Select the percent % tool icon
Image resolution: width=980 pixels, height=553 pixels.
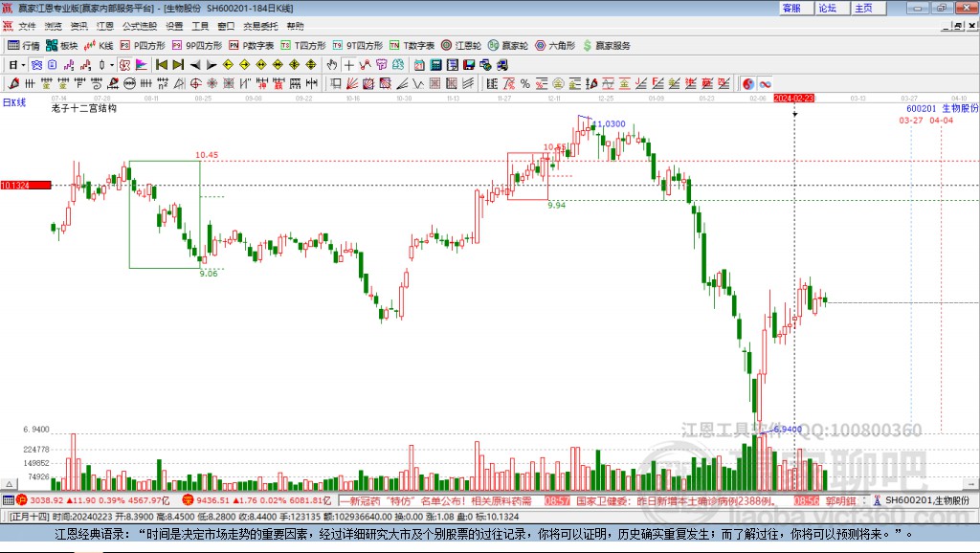coord(525,83)
